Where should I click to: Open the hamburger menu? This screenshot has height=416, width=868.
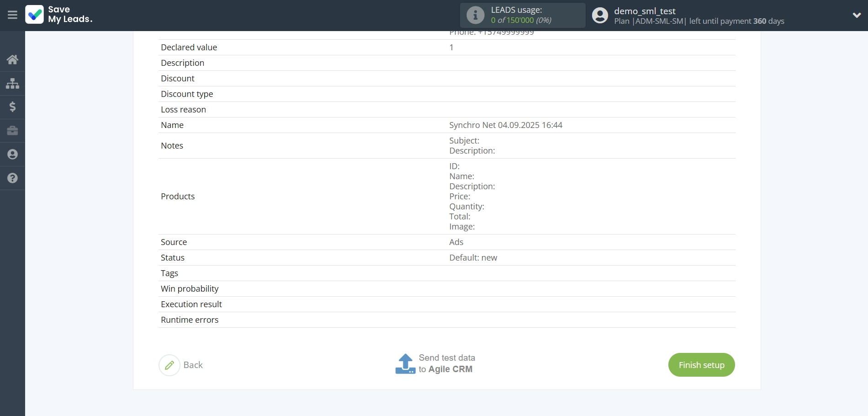click(x=12, y=15)
